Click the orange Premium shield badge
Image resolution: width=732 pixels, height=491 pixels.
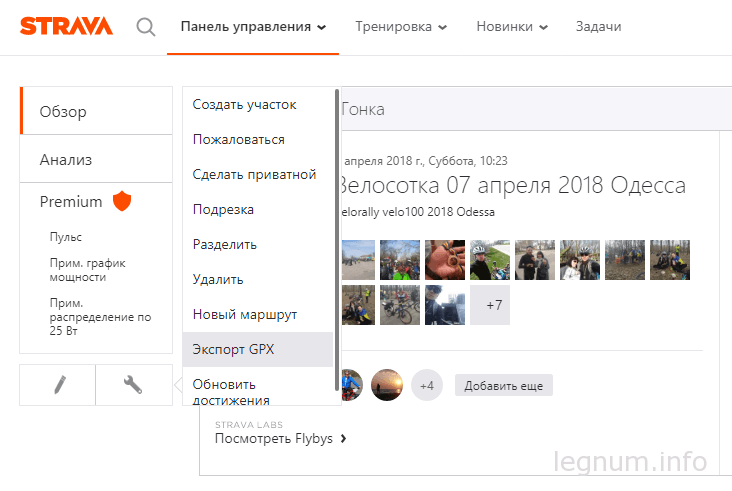(122, 201)
